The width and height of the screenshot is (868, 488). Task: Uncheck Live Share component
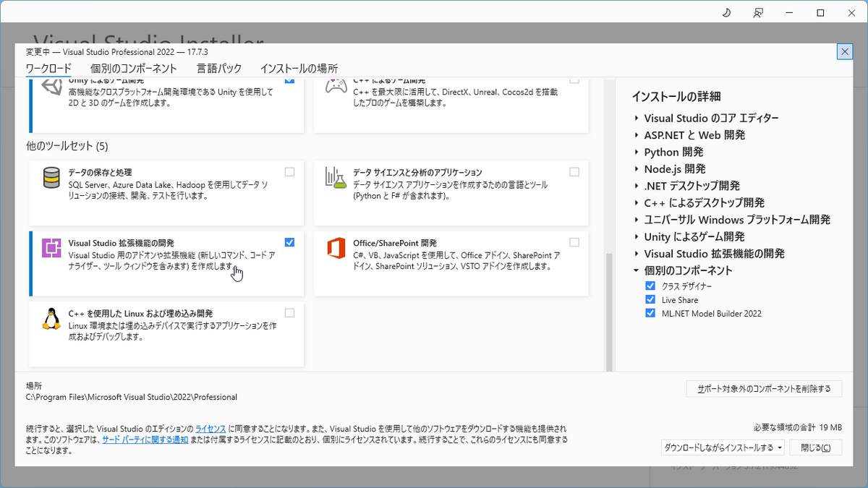click(x=650, y=299)
